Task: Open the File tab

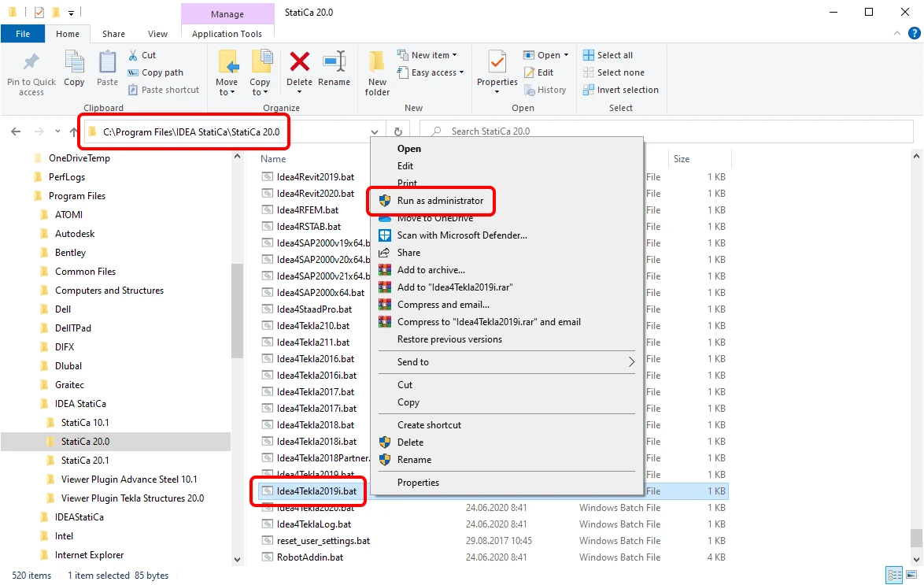Action: 23,34
